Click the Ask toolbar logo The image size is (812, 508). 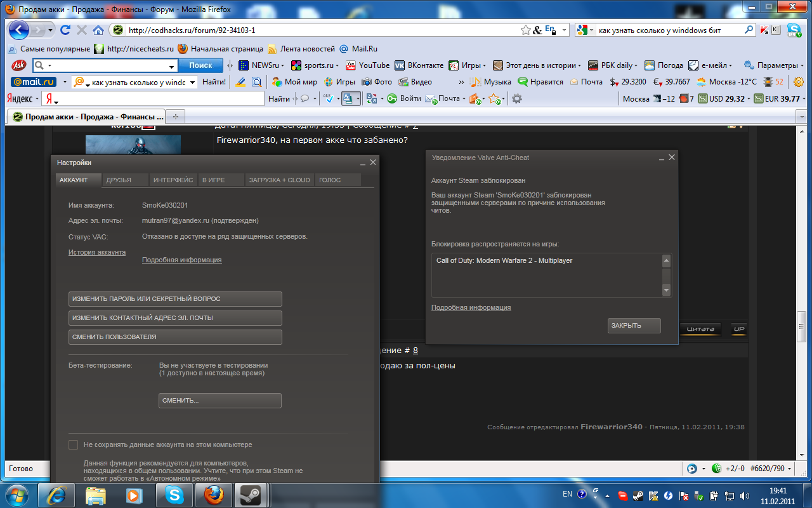[x=18, y=65]
